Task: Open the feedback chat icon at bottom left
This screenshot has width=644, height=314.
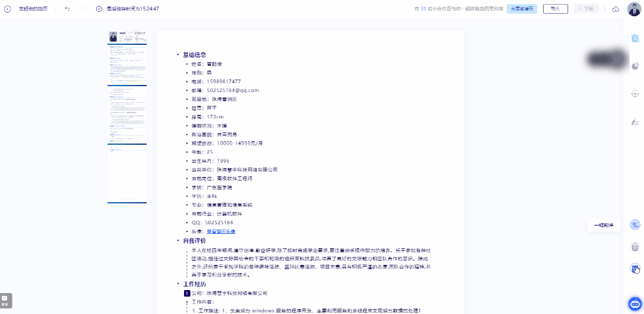Action: tap(6, 301)
